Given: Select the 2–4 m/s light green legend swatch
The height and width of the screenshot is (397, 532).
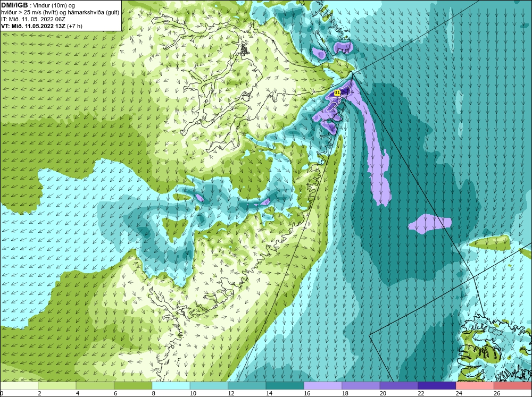Looking at the screenshot, I should tap(57, 385).
